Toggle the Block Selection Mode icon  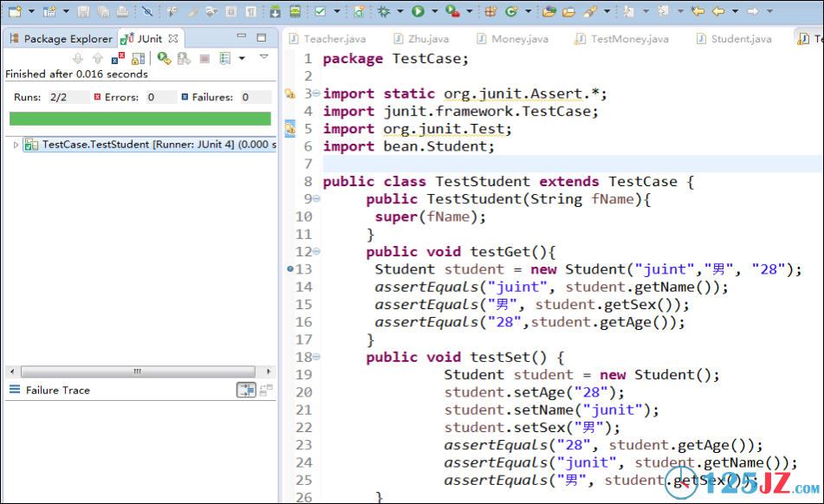coord(231,11)
